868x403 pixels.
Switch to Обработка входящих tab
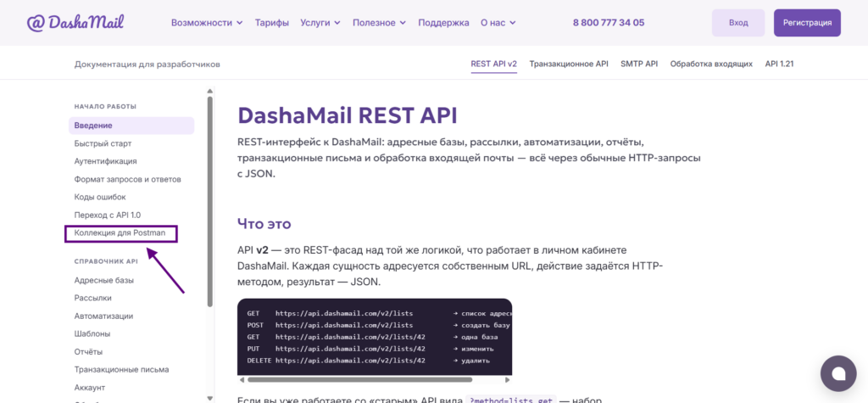[x=711, y=64]
